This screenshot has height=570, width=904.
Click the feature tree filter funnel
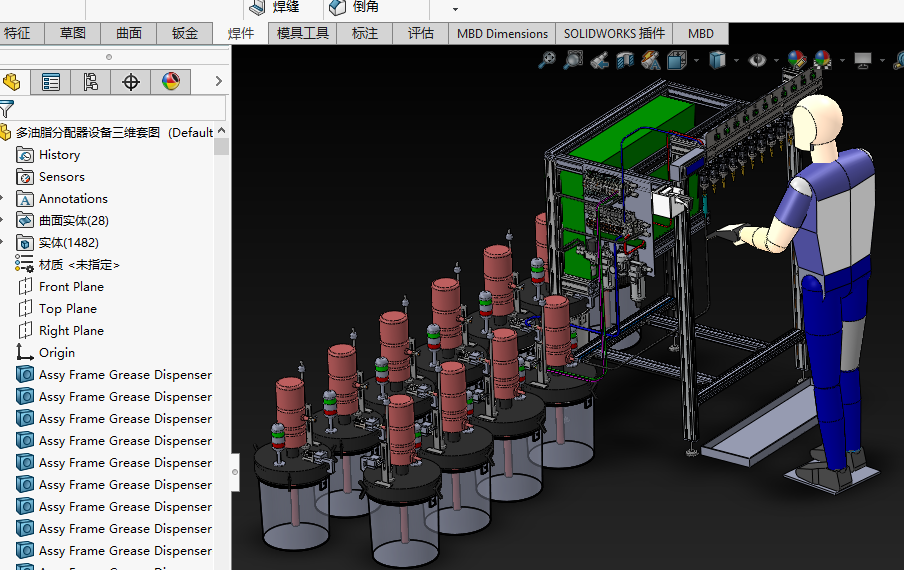click(x=8, y=109)
